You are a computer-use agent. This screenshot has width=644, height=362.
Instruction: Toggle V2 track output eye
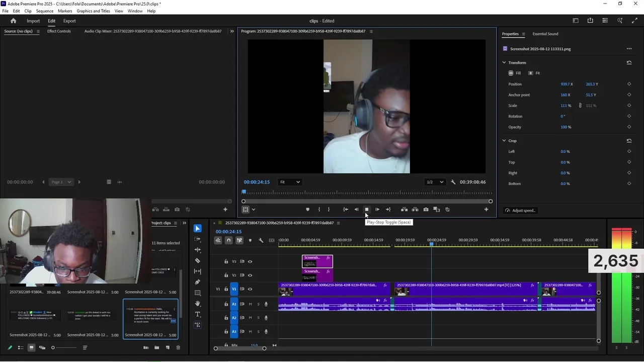250,275
